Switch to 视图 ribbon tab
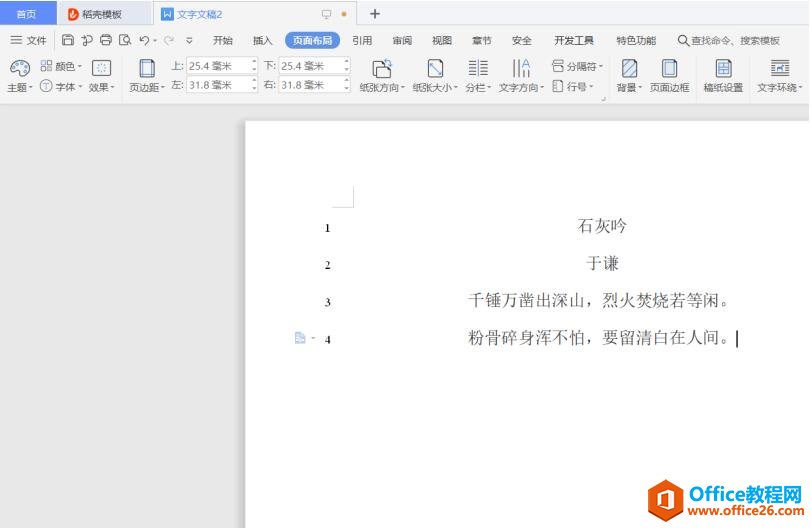Viewport: 811px width, 528px height. point(442,40)
